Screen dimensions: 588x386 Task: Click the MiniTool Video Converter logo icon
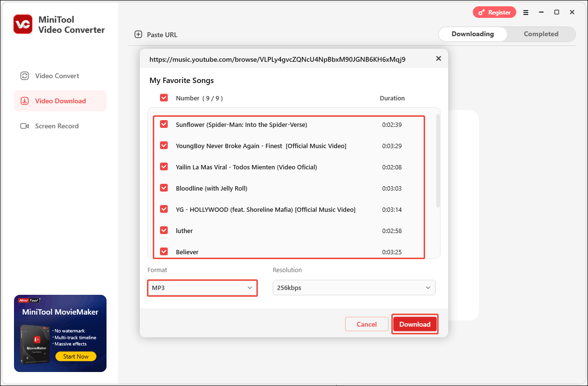pos(23,25)
